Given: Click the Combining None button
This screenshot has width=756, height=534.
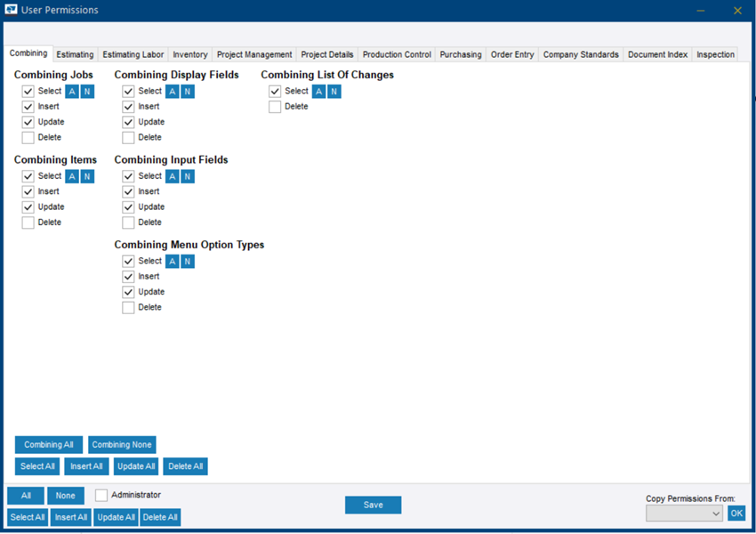Looking at the screenshot, I should coord(122,445).
